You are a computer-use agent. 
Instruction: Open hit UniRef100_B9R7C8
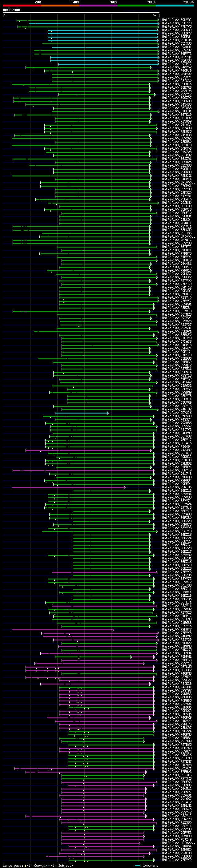(x=177, y=23)
